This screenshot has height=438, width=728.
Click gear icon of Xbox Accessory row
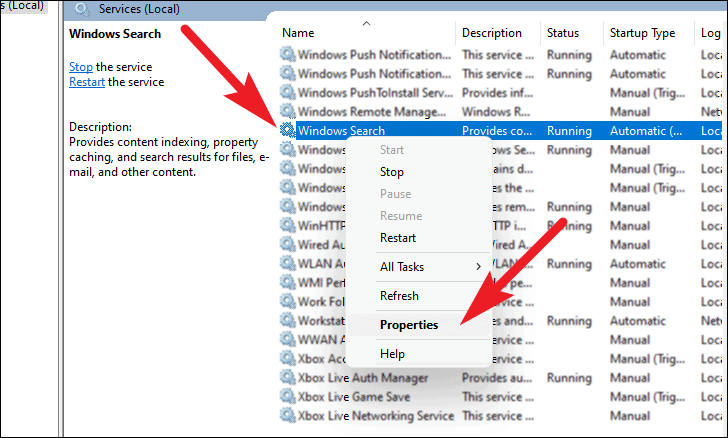click(x=287, y=359)
